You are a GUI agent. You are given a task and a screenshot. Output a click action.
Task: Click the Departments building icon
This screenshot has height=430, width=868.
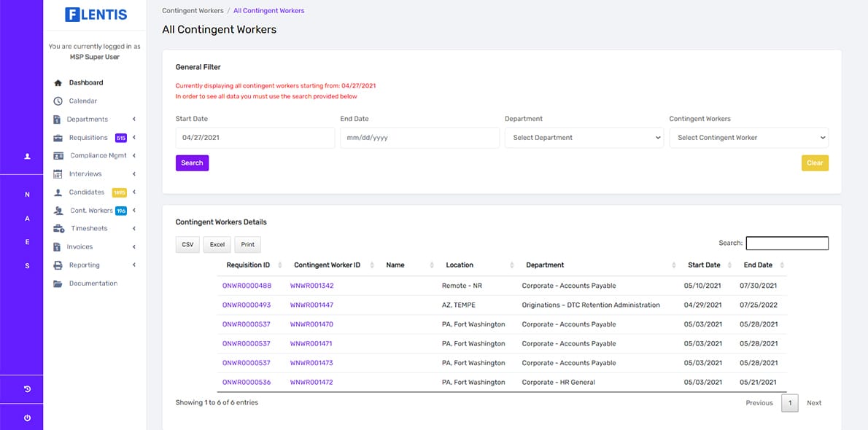click(x=56, y=120)
